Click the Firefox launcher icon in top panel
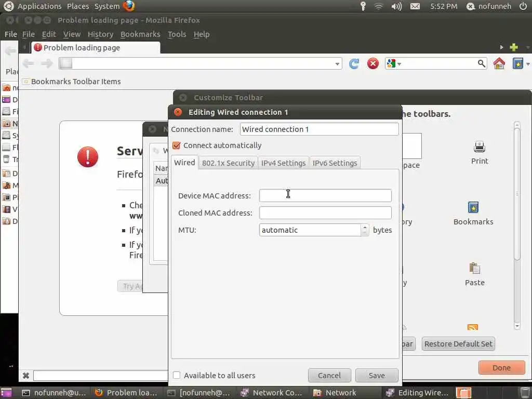Image resolution: width=532 pixels, height=399 pixels. tap(129, 6)
